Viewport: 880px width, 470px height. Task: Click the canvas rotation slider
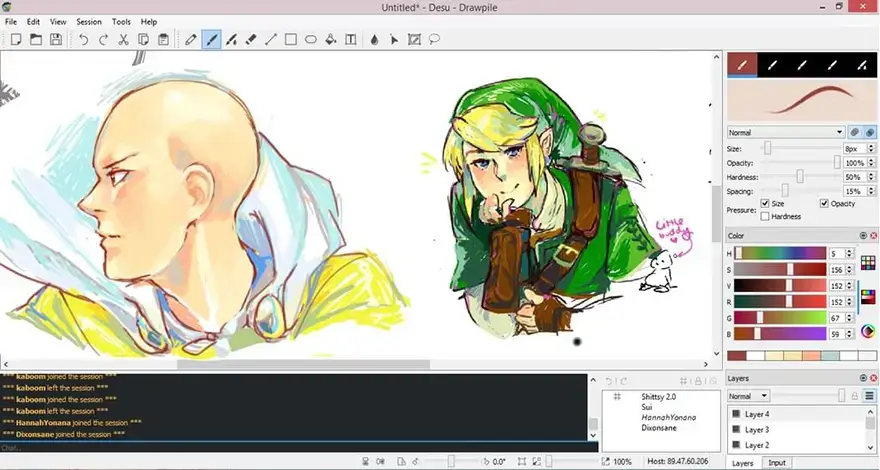pyautogui.click(x=451, y=462)
